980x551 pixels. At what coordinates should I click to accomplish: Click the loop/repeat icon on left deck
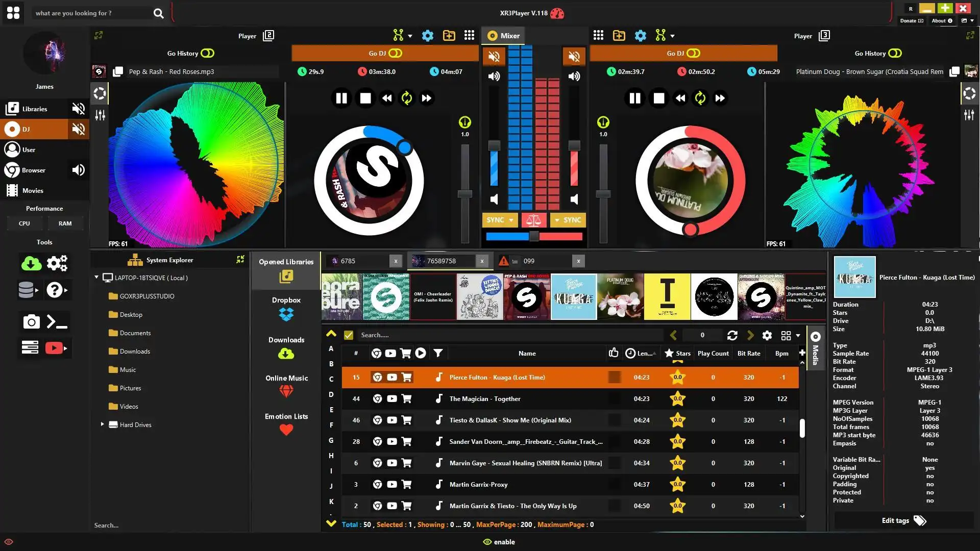pos(406,98)
